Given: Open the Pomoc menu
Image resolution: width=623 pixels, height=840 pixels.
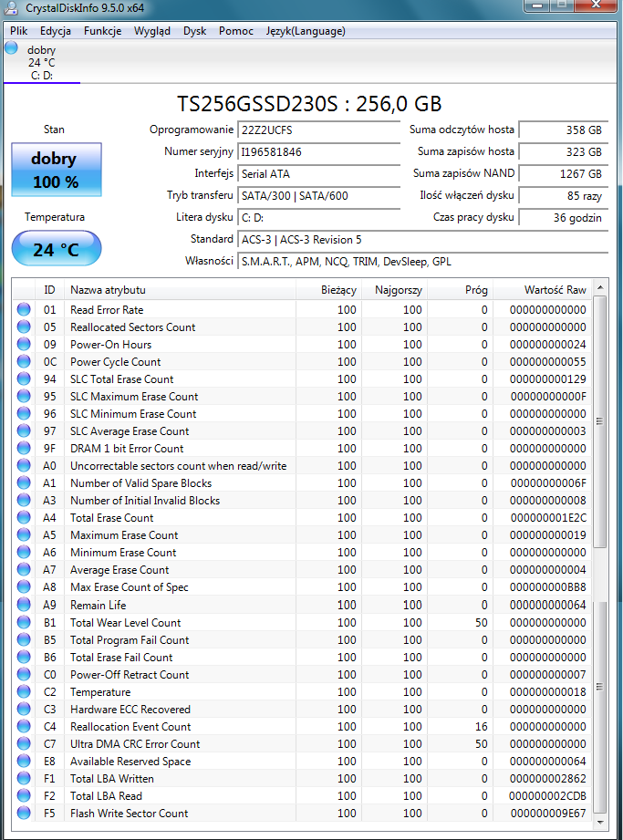Looking at the screenshot, I should pos(235,31).
